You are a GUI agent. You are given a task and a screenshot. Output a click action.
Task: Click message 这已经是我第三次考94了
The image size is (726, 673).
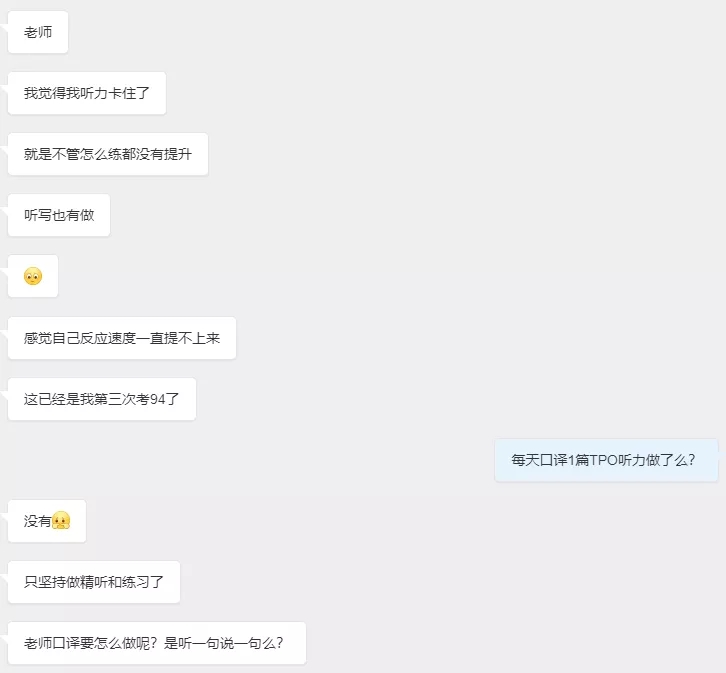(102, 399)
